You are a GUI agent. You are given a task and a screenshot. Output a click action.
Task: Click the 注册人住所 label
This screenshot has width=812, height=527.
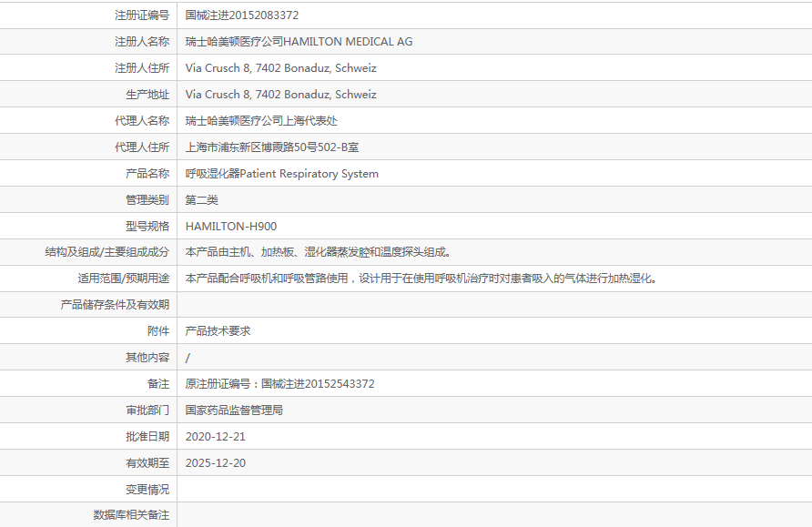(142, 68)
